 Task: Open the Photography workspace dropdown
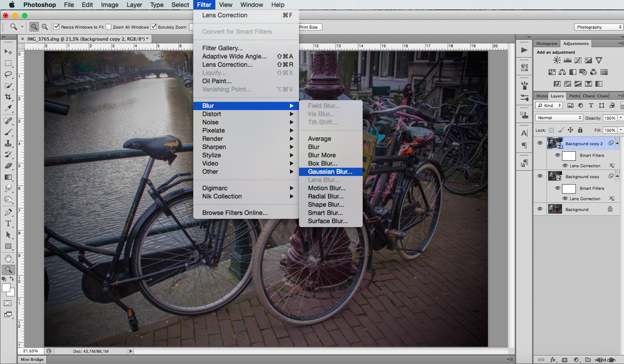click(598, 27)
